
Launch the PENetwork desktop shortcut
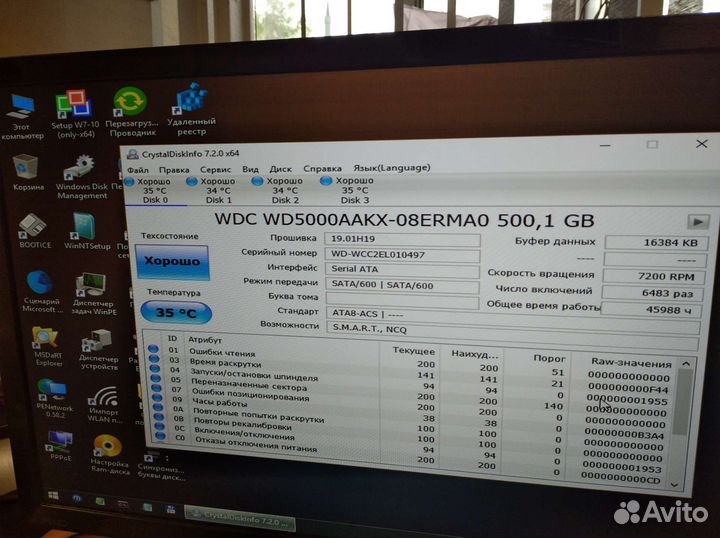pyautogui.click(x=51, y=393)
